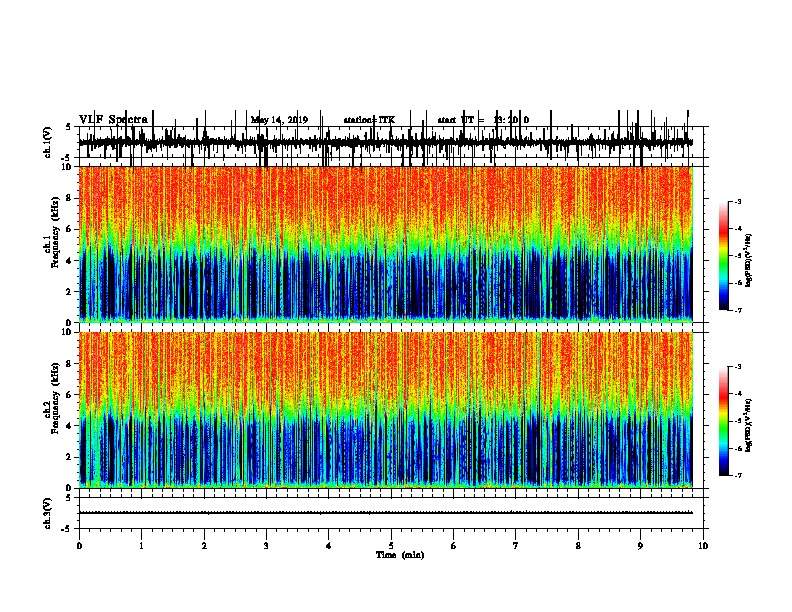Click the "10" kHz tick on ch.1 frequency axis
Viewport: 792px width, 612px height.
(x=67, y=168)
